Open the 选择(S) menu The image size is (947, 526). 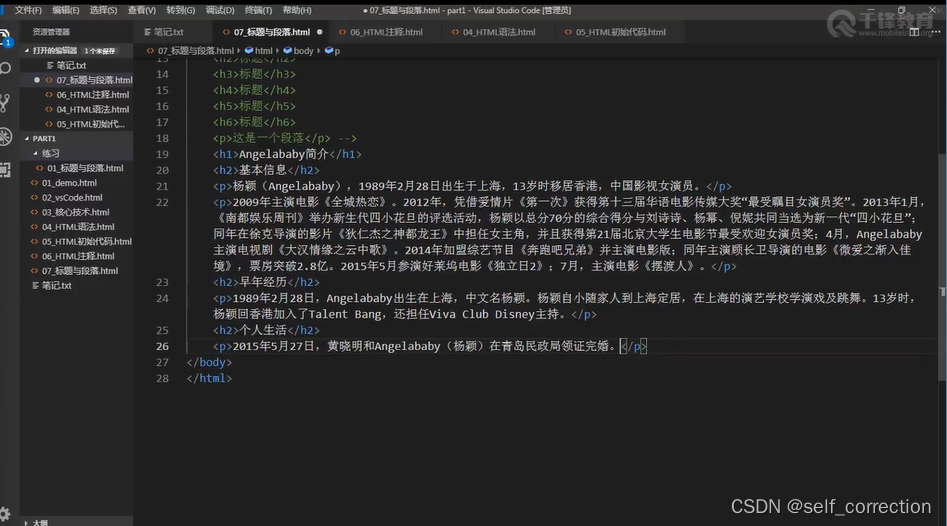pyautogui.click(x=103, y=10)
